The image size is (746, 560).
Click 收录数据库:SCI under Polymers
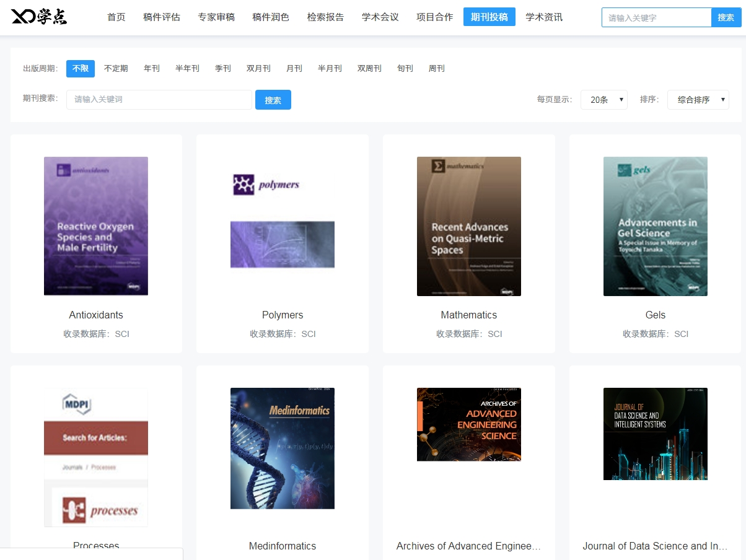click(283, 334)
